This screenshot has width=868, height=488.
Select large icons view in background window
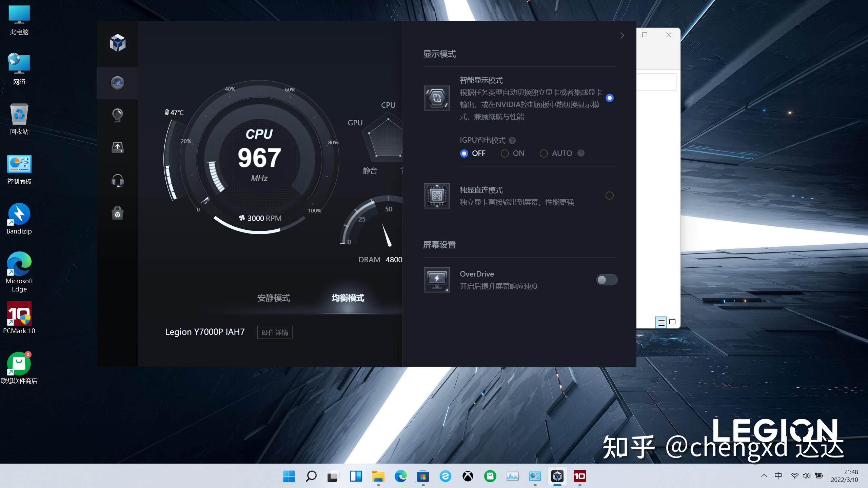[x=672, y=322]
